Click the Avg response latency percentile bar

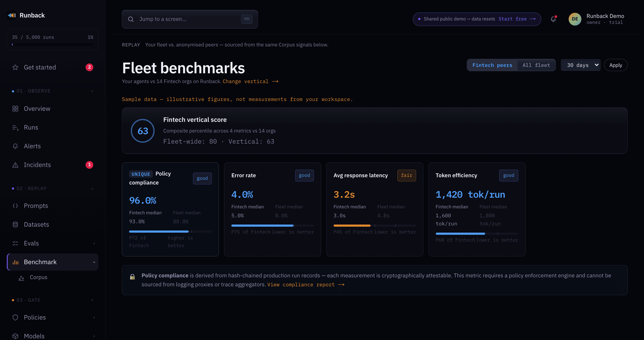(x=375, y=226)
